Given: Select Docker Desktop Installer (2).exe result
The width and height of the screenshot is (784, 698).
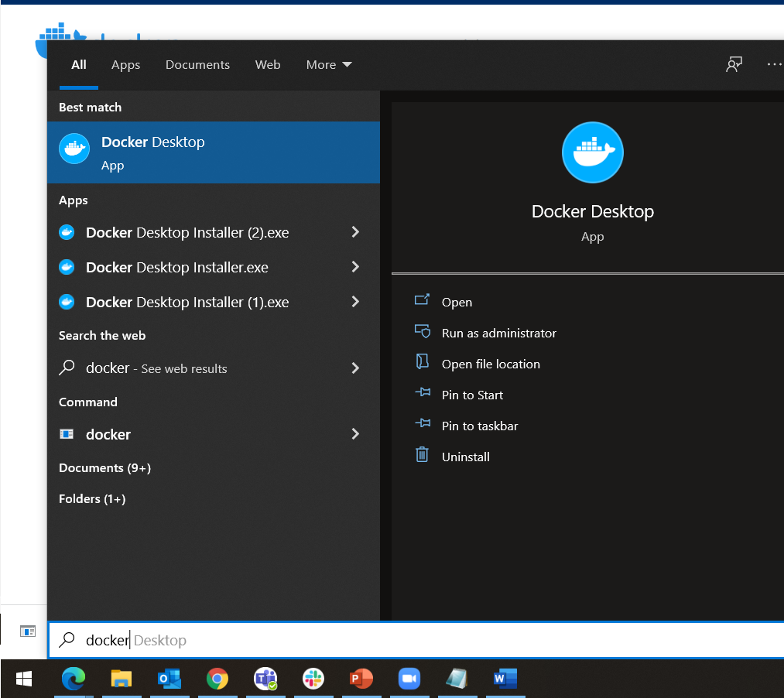Looking at the screenshot, I should pos(187,232).
